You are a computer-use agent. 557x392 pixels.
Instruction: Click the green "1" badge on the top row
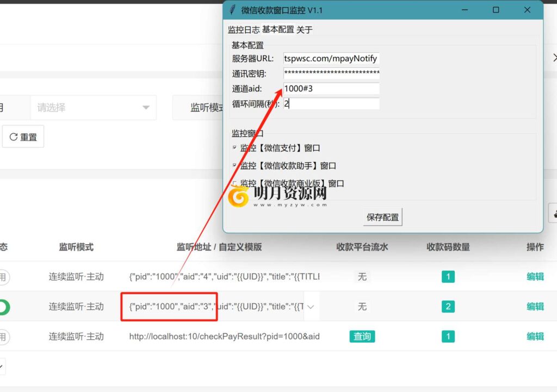click(x=447, y=277)
